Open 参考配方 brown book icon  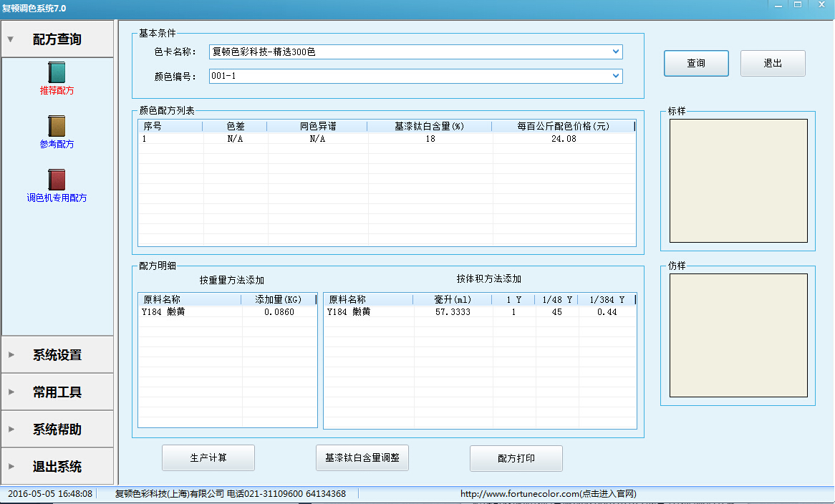tap(57, 126)
